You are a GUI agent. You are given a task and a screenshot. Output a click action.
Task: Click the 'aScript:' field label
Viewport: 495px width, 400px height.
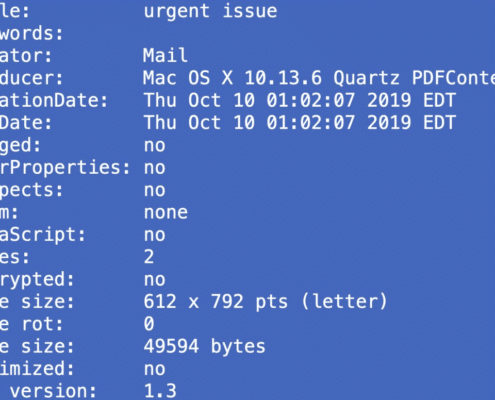coord(43,235)
